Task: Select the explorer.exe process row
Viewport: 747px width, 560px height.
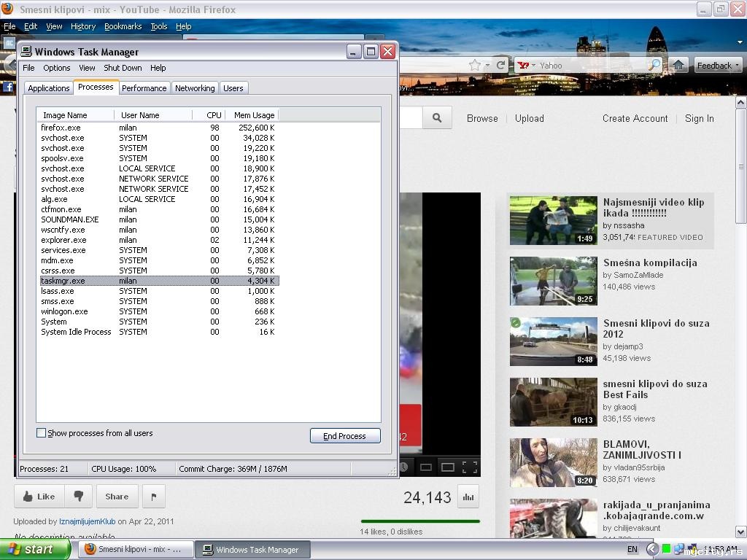Action: click(63, 240)
